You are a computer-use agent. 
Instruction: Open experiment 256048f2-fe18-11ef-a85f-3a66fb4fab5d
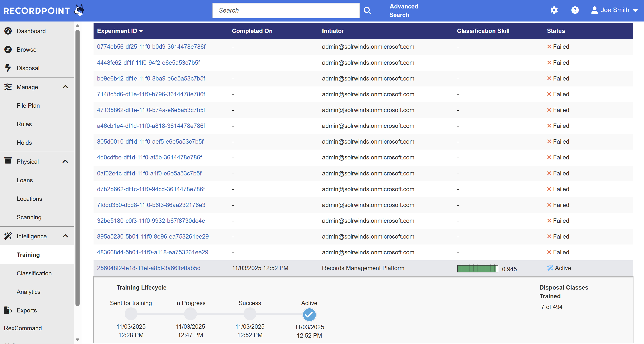click(x=148, y=268)
